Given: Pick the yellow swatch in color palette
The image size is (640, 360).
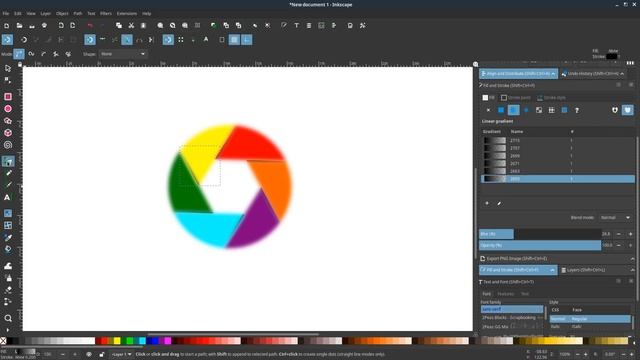Looking at the screenshot, I should click(x=117, y=341).
